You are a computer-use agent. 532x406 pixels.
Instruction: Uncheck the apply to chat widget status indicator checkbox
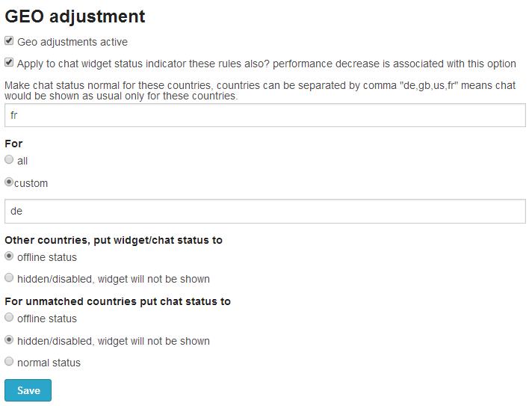9,63
